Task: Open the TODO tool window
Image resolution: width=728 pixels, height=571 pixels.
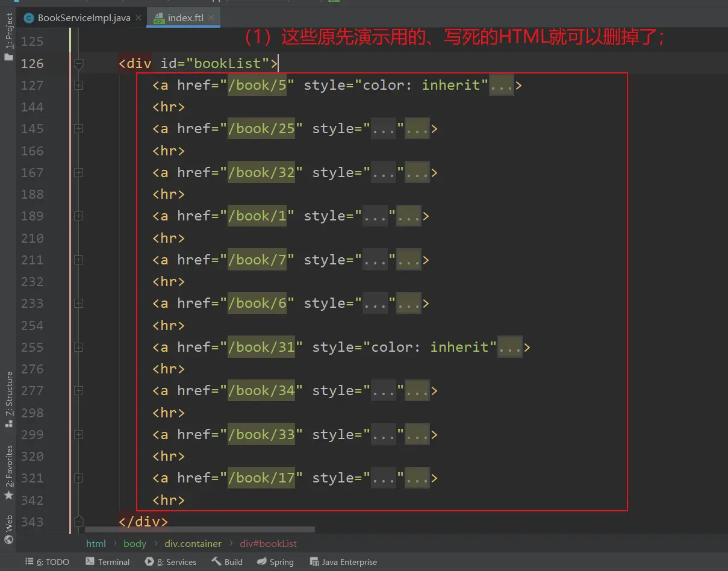Action: click(47, 562)
